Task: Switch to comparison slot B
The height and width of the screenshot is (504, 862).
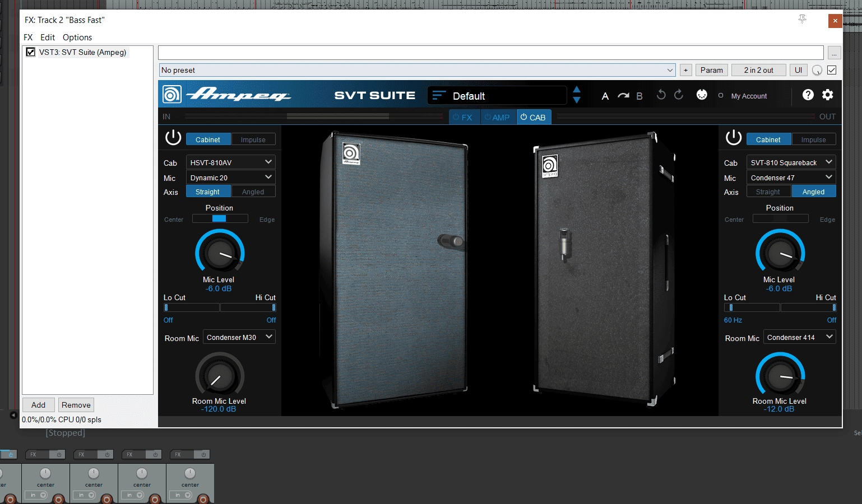Action: coord(639,96)
